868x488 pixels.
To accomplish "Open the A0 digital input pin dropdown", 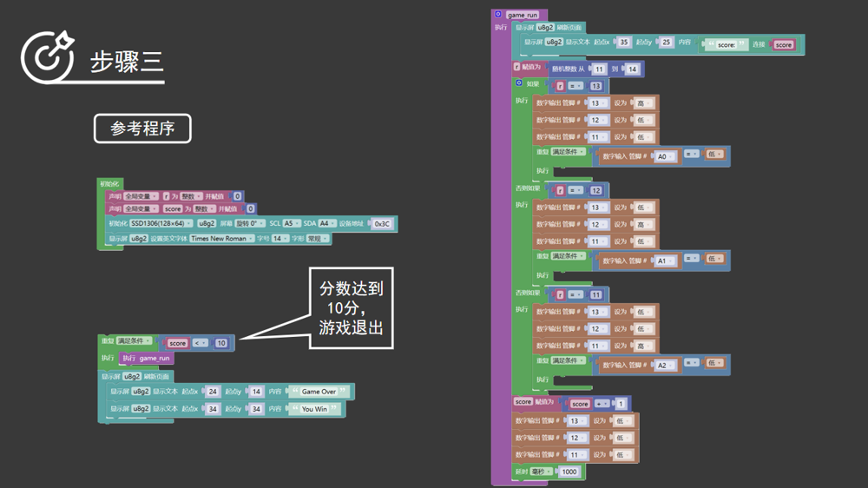I will 665,157.
